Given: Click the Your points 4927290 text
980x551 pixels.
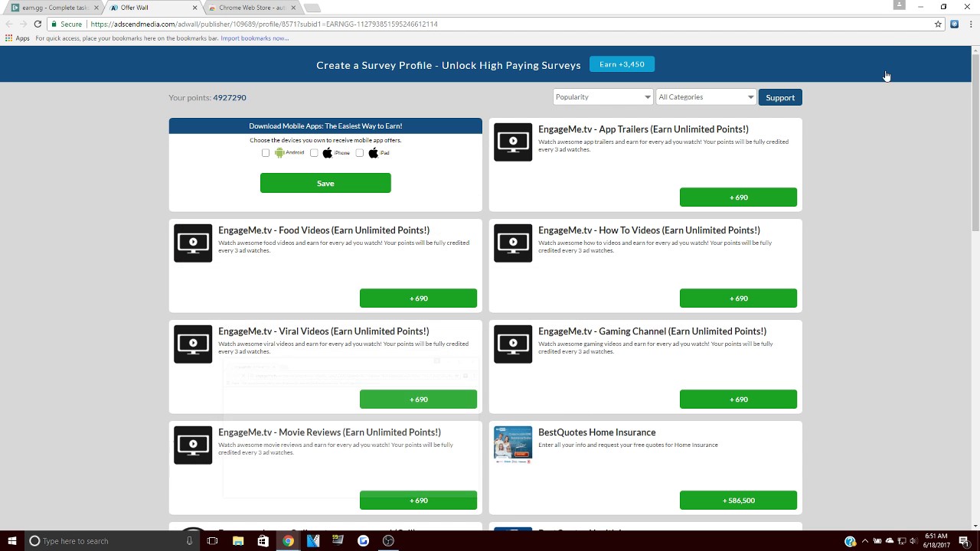Looking at the screenshot, I should pos(207,97).
